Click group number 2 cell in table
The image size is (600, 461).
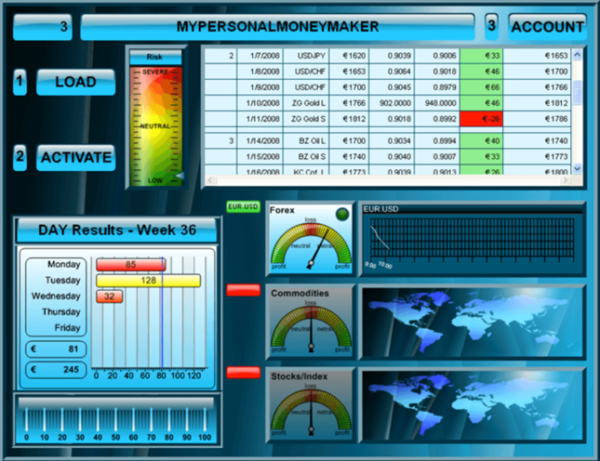coord(221,56)
